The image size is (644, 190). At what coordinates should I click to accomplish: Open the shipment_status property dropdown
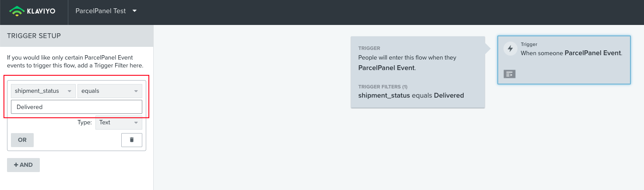(43, 91)
